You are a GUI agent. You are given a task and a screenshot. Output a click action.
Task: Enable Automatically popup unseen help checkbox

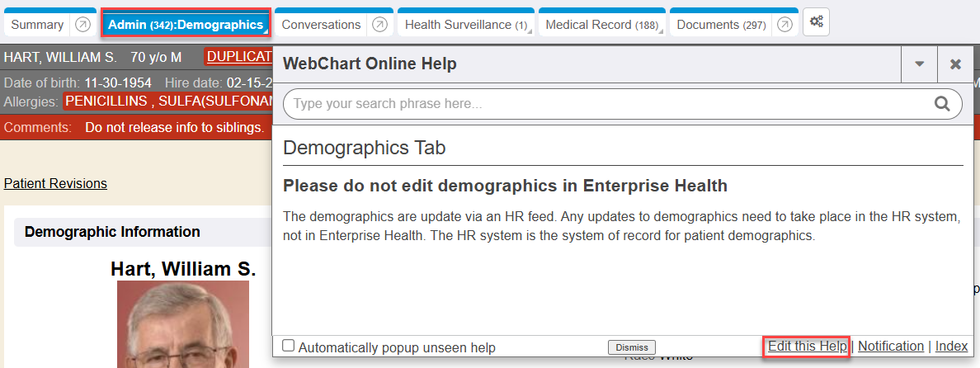289,347
